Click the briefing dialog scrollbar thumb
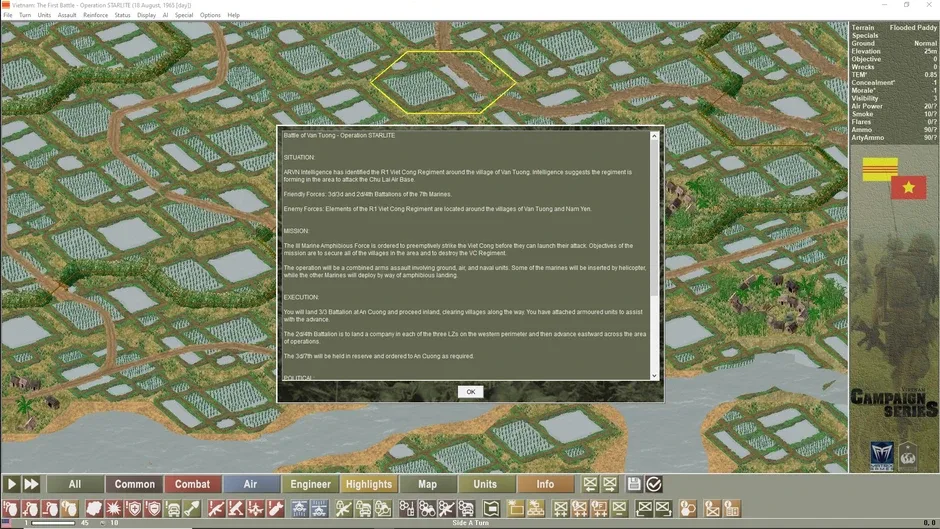 point(654,219)
